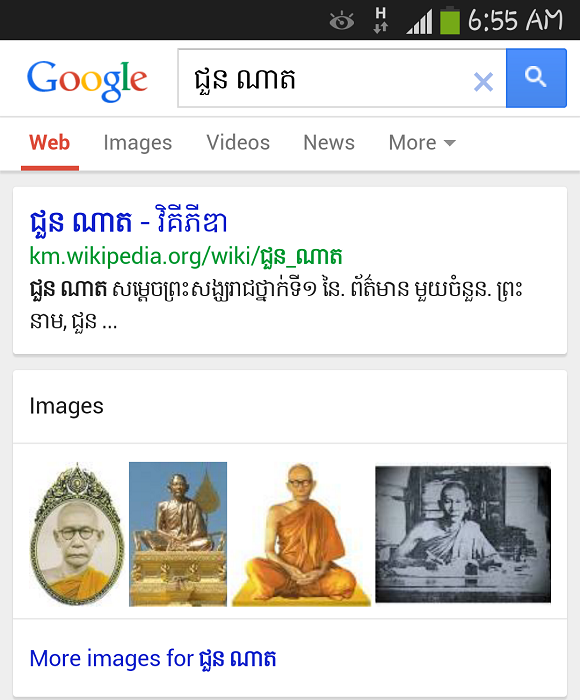Switch to the Videos tab

pos(238,143)
